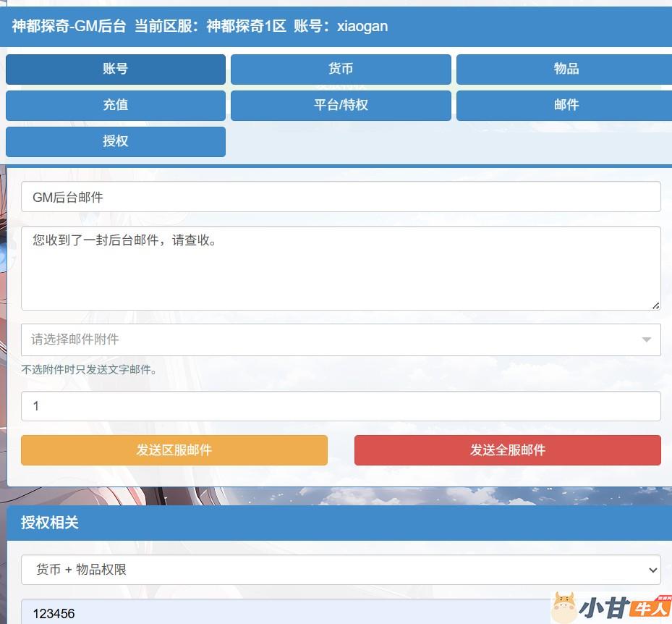Select the 充值 tab
The image size is (672, 624).
click(115, 105)
